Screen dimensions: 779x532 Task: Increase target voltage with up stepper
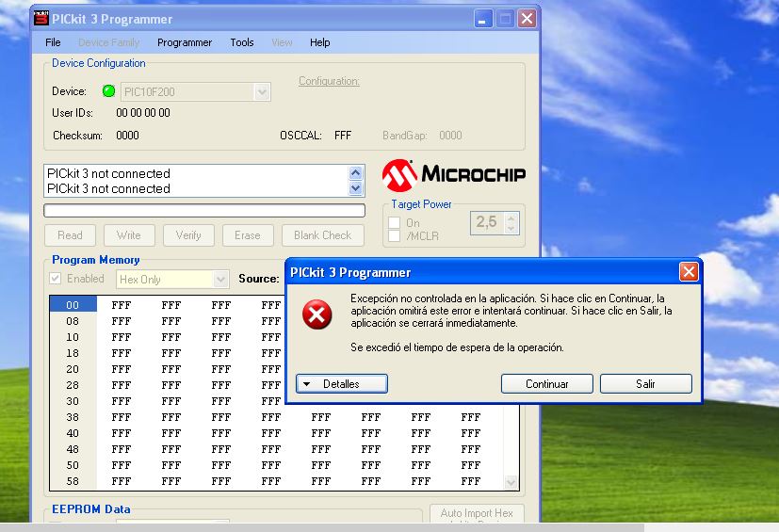coord(511,218)
